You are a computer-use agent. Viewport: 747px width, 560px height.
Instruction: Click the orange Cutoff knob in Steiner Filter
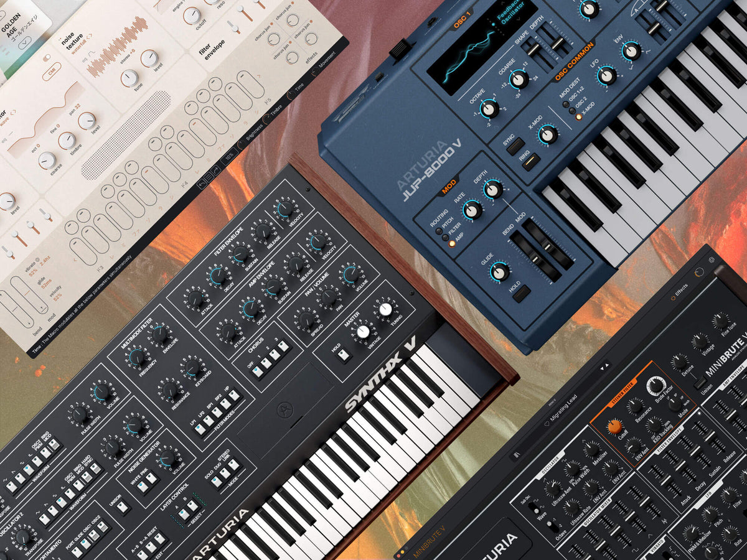614,426
